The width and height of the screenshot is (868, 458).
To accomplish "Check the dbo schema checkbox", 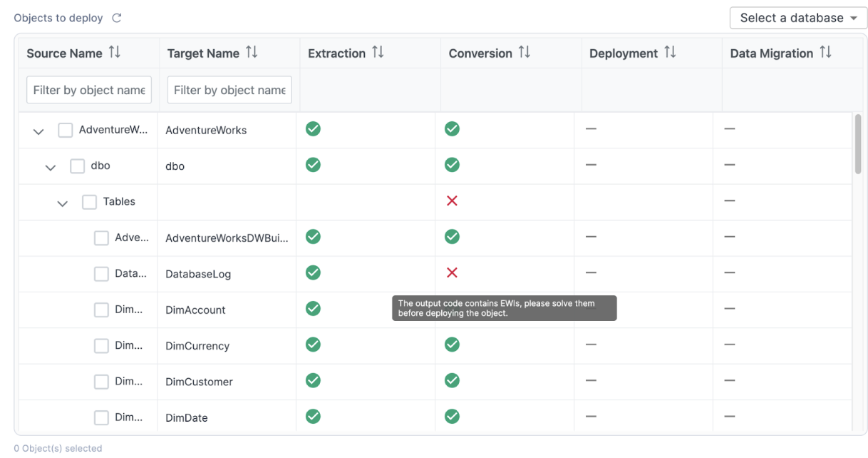I will [77, 166].
